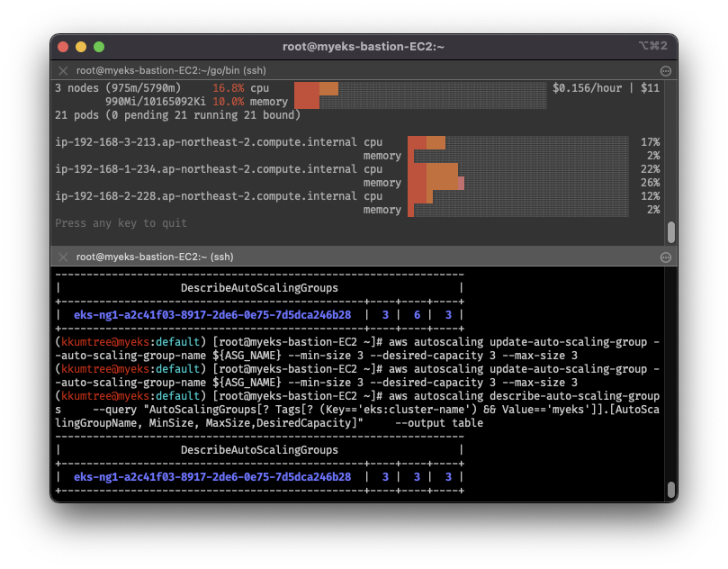Click the '22%' cpu percentage

pos(650,169)
